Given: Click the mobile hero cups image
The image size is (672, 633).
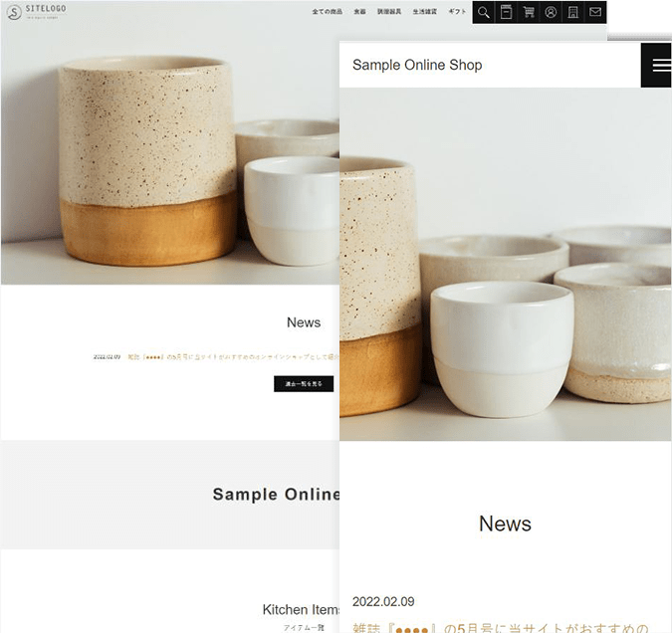Looking at the screenshot, I should [506, 264].
